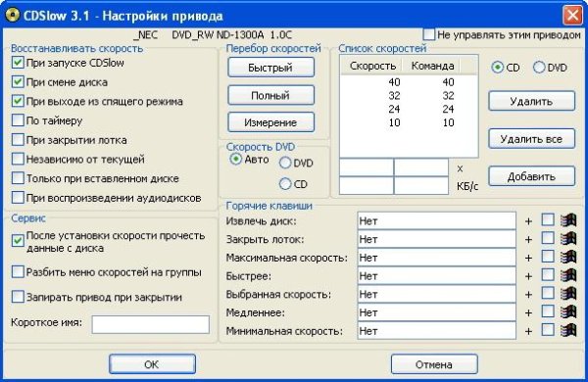Enable По таймеру option
This screenshot has width=588, height=382.
tap(18, 120)
